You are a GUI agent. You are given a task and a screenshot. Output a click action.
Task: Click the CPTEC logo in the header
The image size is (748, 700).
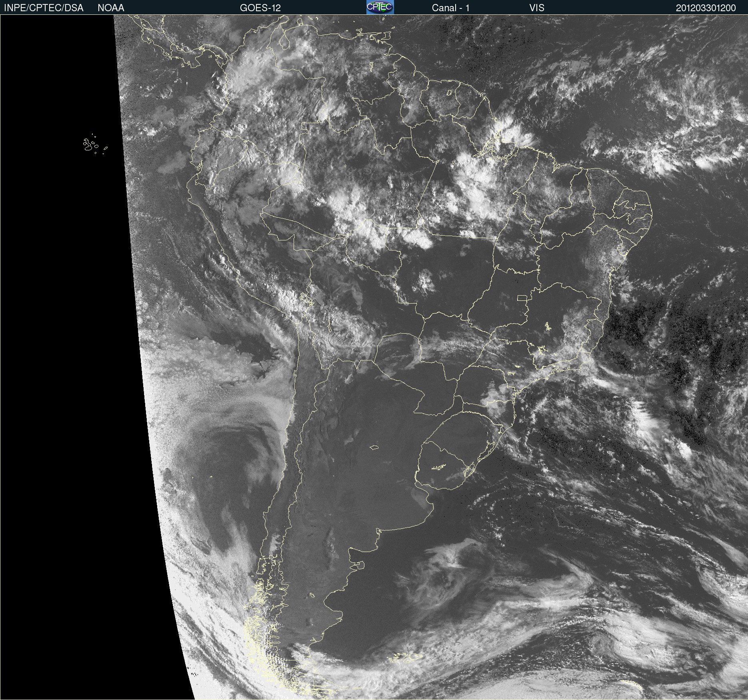click(380, 7)
